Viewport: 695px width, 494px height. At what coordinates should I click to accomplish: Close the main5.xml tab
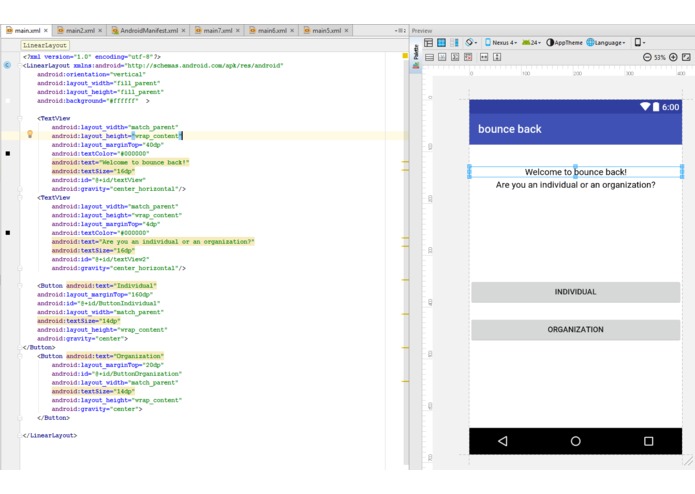coord(347,31)
